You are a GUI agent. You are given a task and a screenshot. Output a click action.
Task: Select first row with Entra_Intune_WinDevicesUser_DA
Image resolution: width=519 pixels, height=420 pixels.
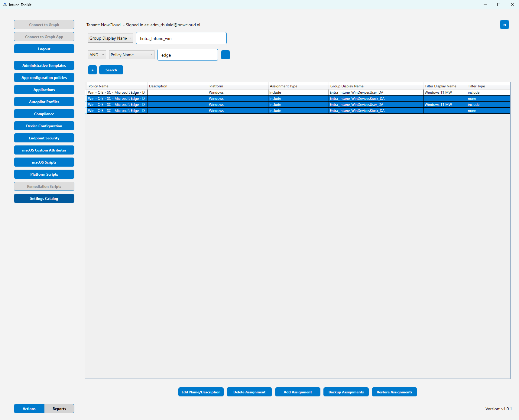coord(356,93)
